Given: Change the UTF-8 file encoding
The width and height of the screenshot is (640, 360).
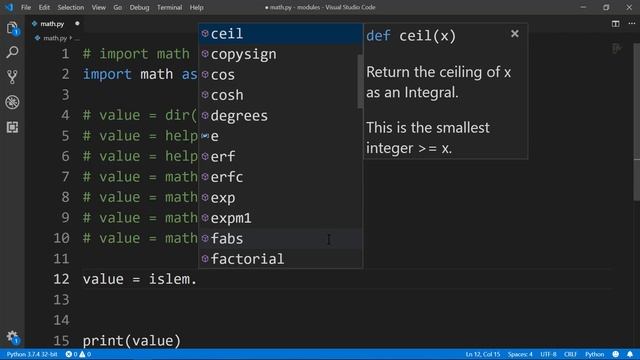Looking at the screenshot, I should click(548, 354).
